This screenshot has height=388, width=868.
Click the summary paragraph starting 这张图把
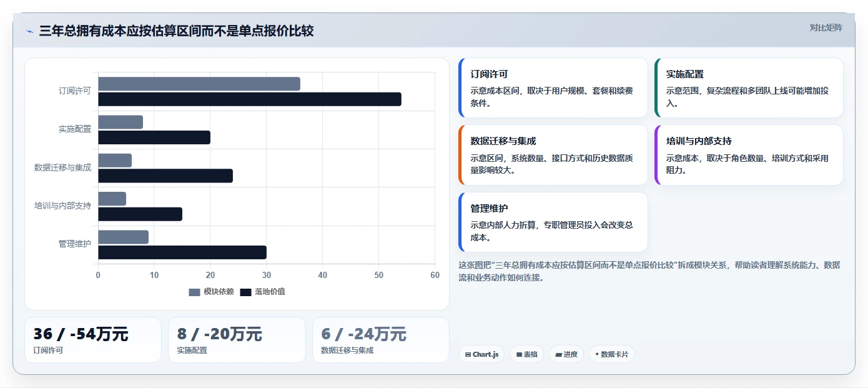pos(649,271)
